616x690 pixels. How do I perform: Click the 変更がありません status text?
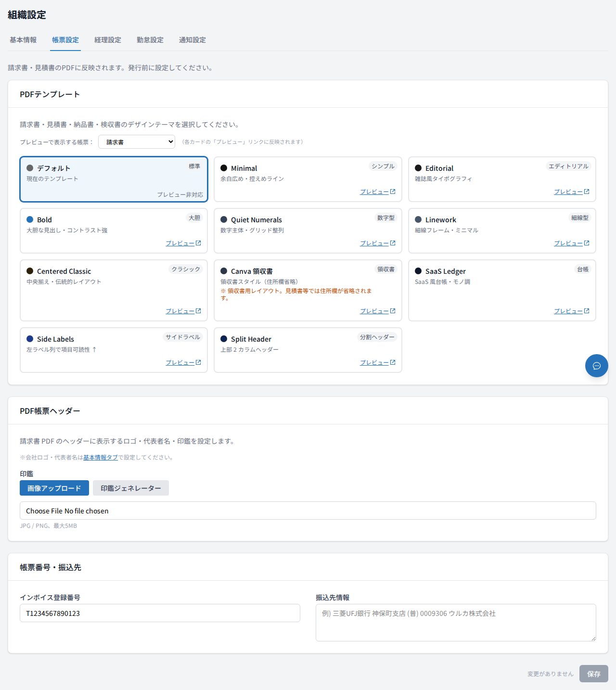click(x=551, y=674)
